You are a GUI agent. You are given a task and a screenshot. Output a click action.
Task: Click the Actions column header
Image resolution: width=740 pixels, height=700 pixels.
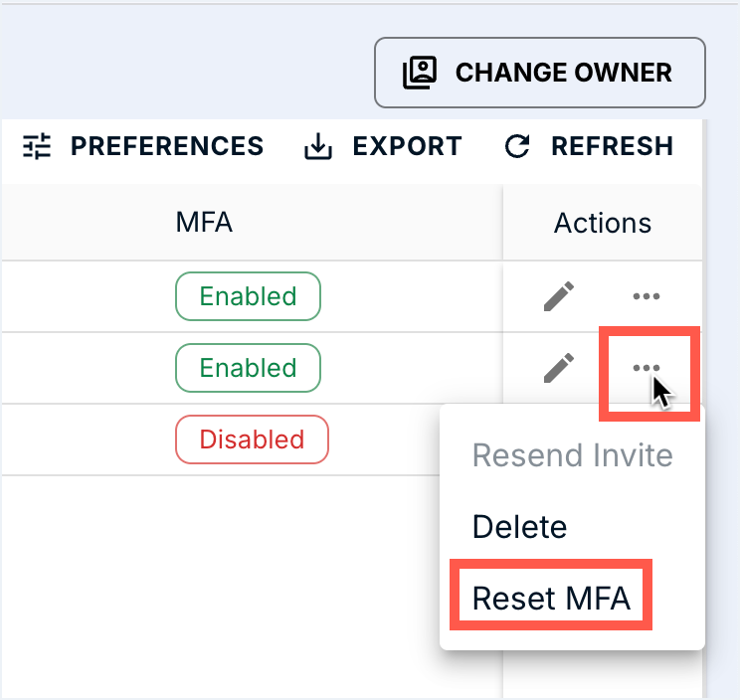(x=603, y=223)
